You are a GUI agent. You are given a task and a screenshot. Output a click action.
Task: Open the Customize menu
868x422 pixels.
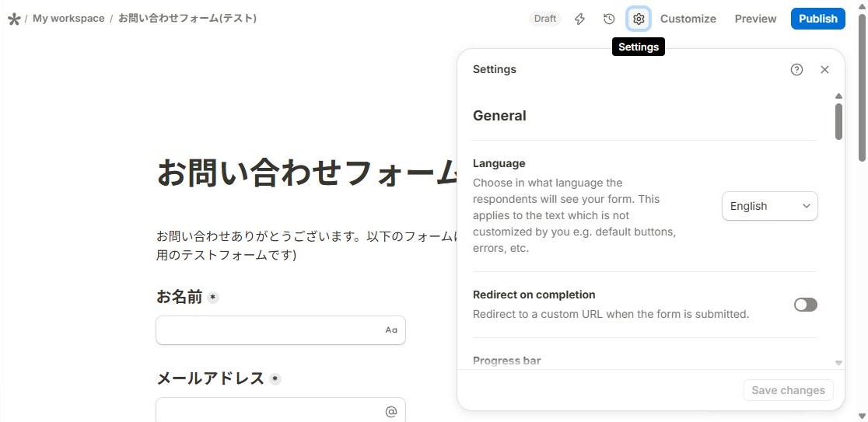coord(688,19)
